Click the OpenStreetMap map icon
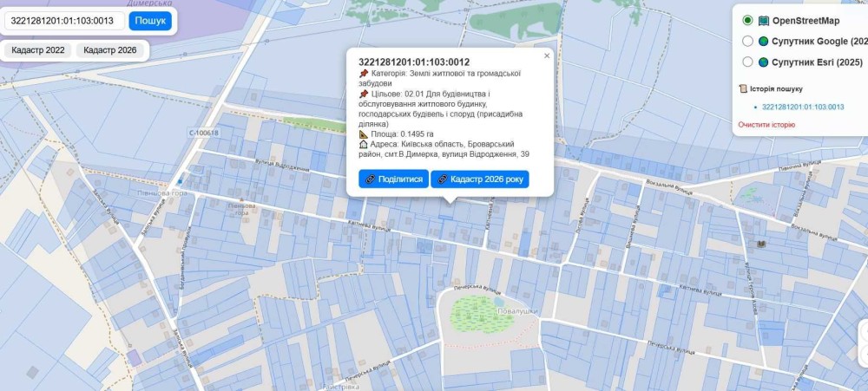 point(764,21)
